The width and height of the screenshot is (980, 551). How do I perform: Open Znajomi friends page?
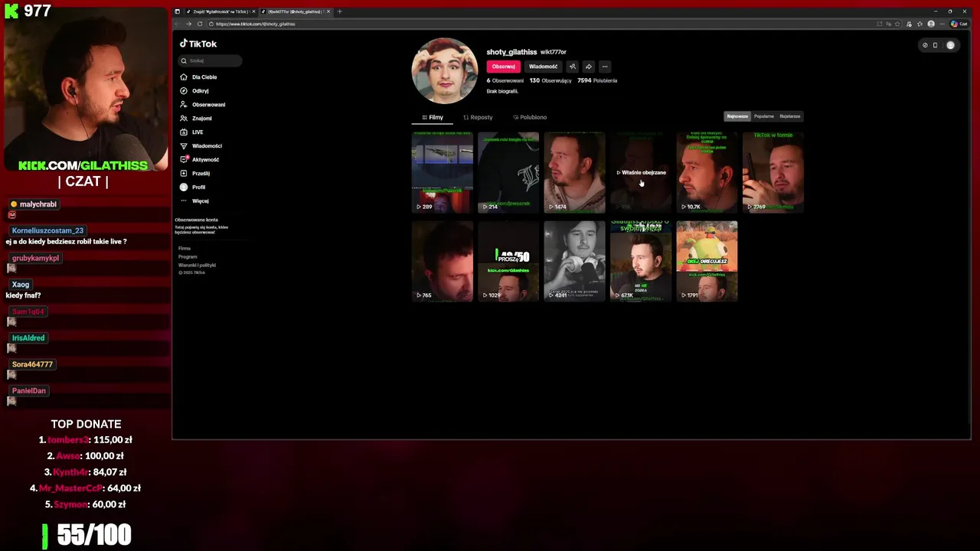pyautogui.click(x=196, y=119)
